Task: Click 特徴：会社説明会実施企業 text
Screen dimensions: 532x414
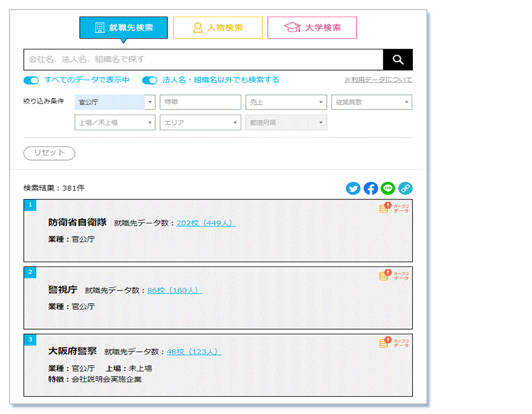Action: click(94, 379)
